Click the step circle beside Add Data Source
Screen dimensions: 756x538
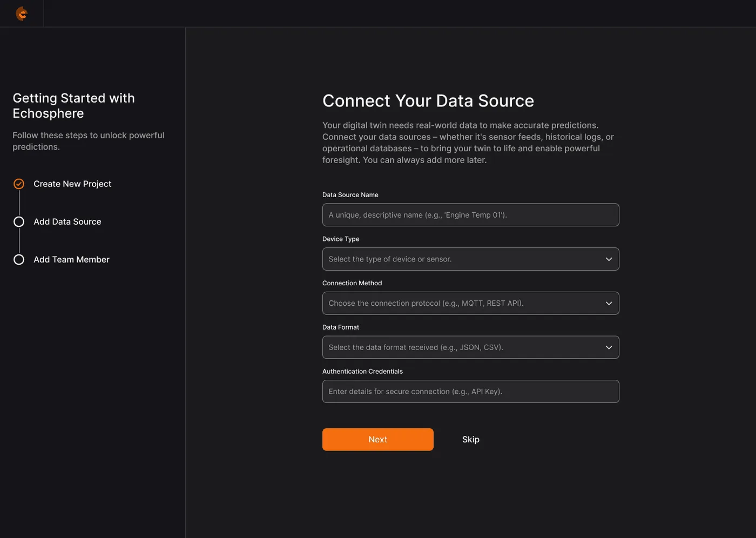click(19, 222)
